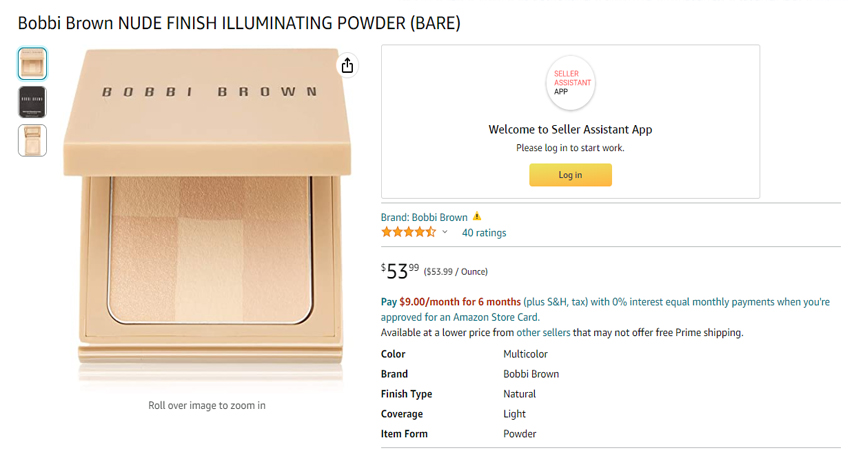Click the "Pay $9.00/month for 6 months" offer

point(451,302)
